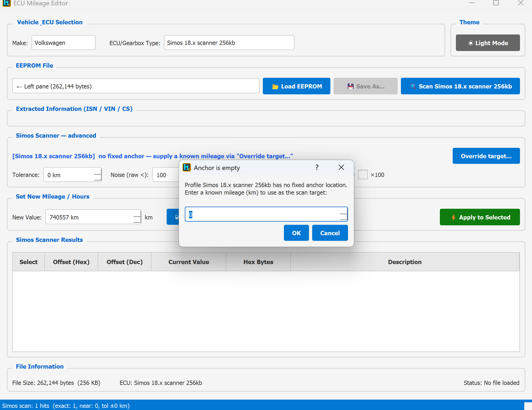Screen dimensions: 532x410
Task: Confirm with the OK button
Action: [296, 233]
